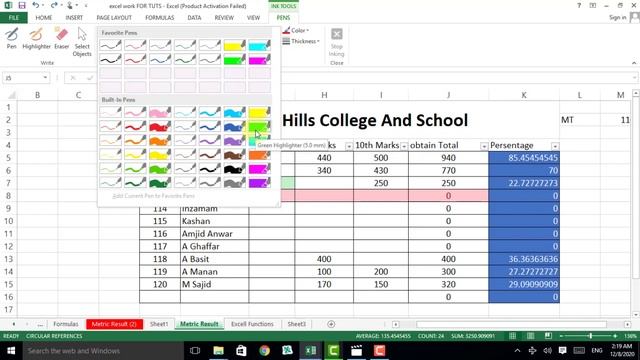Choose thick dark green built-in pen
The height and width of the screenshot is (360, 640).
(x=160, y=183)
